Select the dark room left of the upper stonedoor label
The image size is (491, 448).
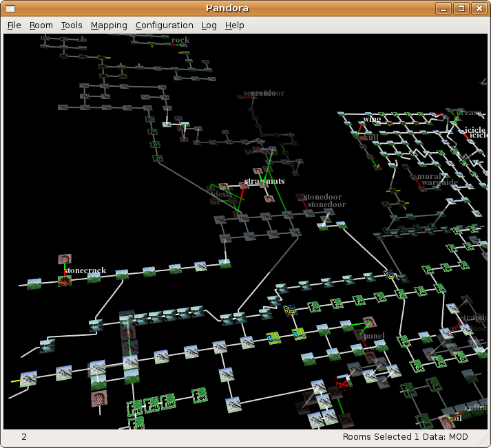(300, 197)
